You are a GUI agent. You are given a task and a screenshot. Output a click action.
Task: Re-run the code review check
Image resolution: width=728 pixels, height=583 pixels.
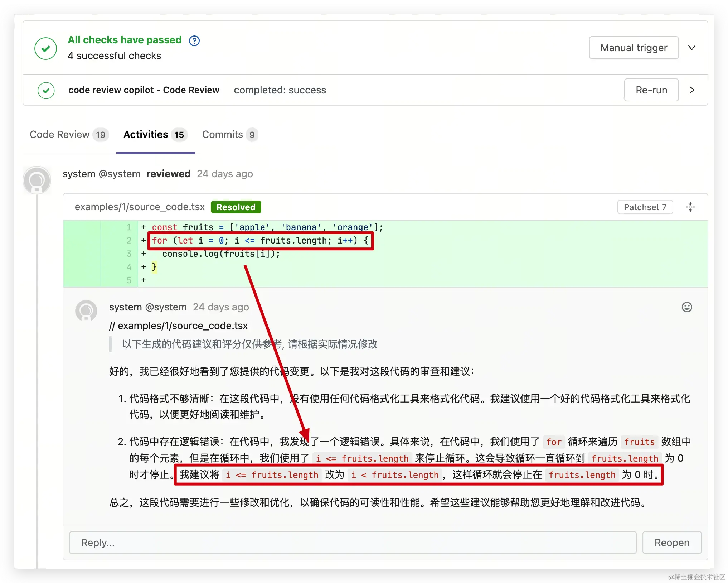(651, 90)
